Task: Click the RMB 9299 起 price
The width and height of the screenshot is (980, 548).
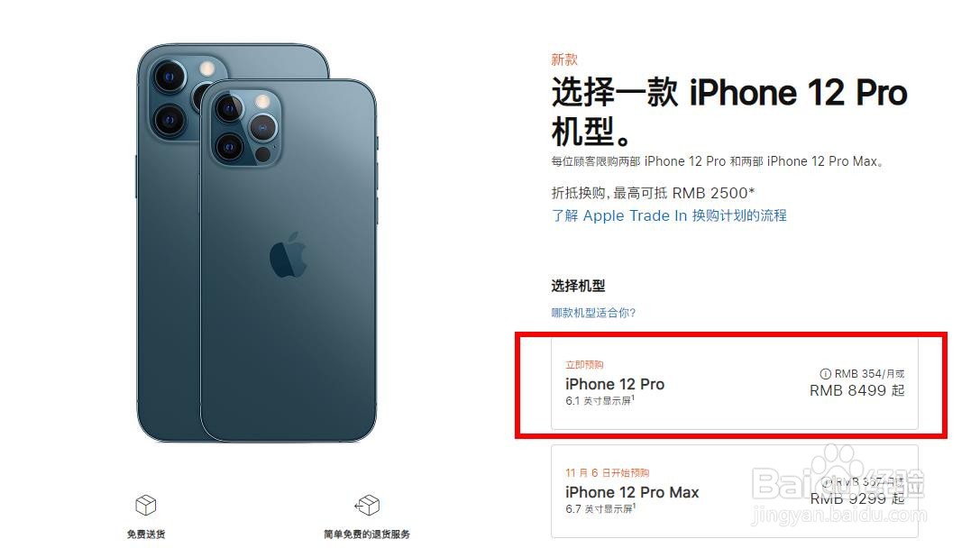Action: coord(856,498)
